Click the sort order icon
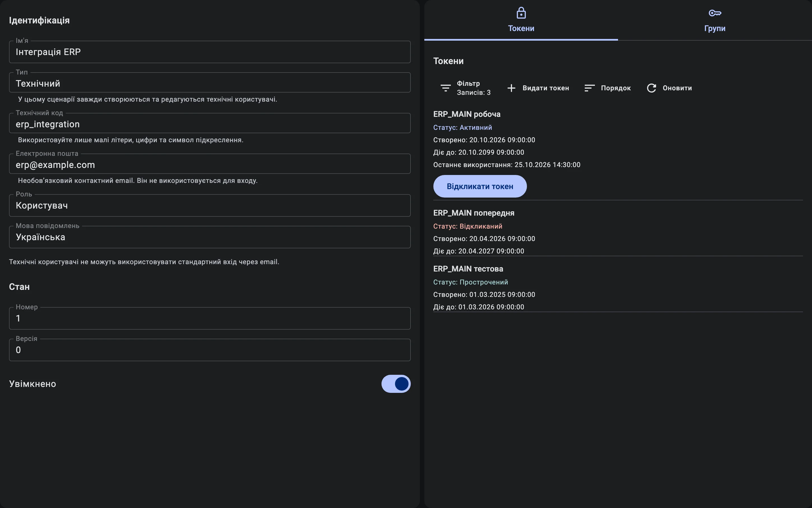The image size is (812, 508). point(590,88)
